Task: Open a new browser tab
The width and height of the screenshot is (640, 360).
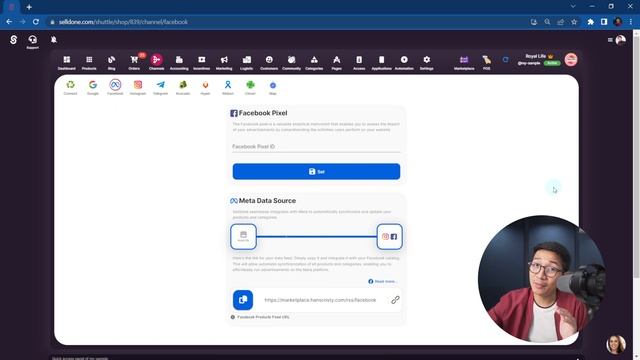Action: [x=29, y=7]
